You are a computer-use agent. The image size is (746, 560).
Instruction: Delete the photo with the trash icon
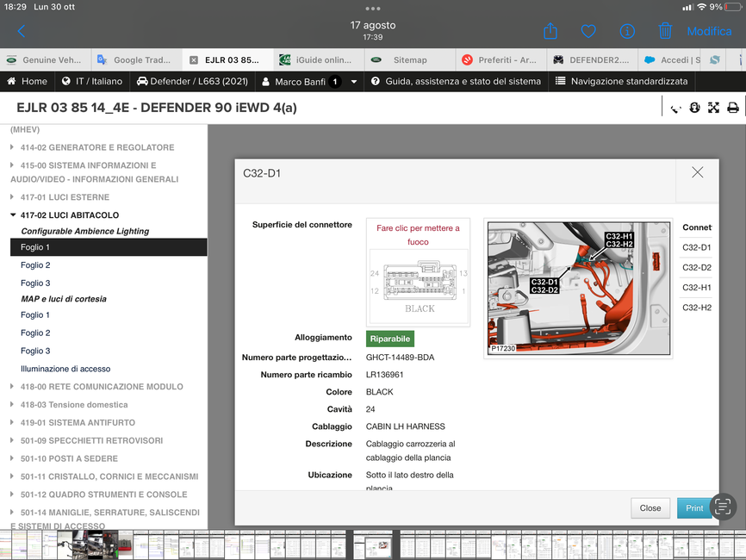click(665, 31)
